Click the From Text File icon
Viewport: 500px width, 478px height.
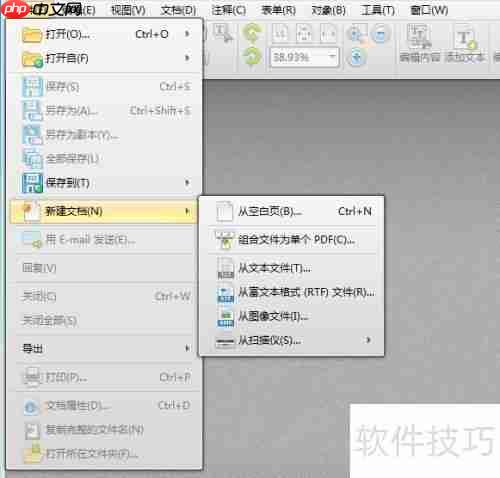[x=225, y=268]
